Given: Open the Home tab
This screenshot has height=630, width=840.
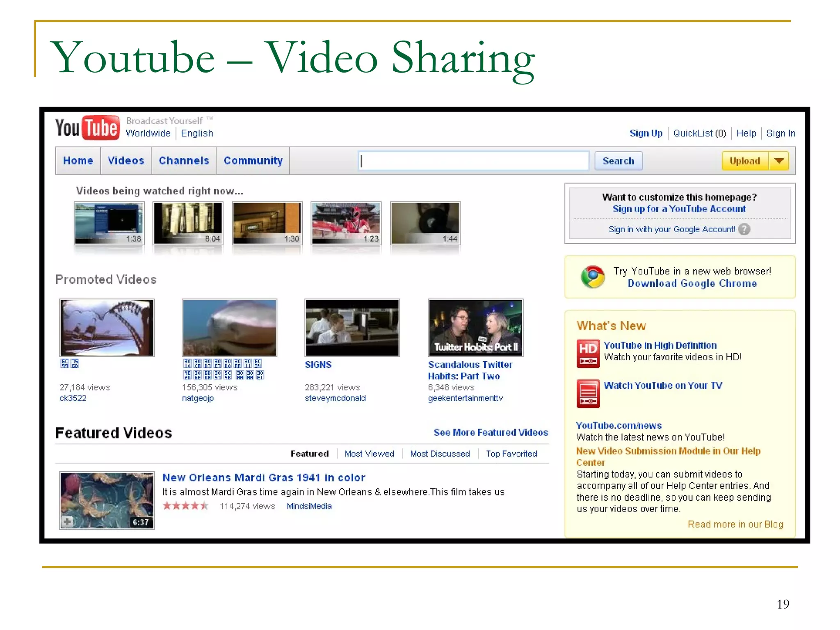Looking at the screenshot, I should point(78,161).
